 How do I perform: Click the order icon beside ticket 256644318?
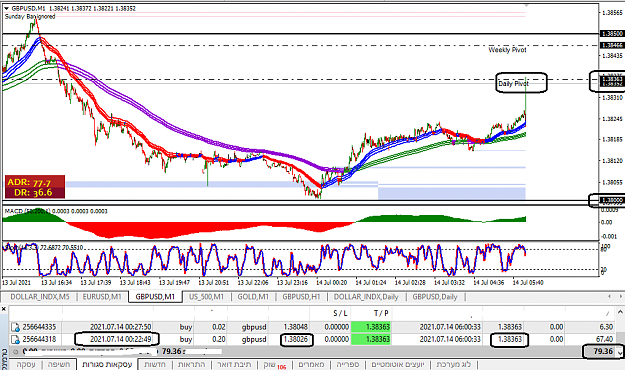click(x=15, y=339)
